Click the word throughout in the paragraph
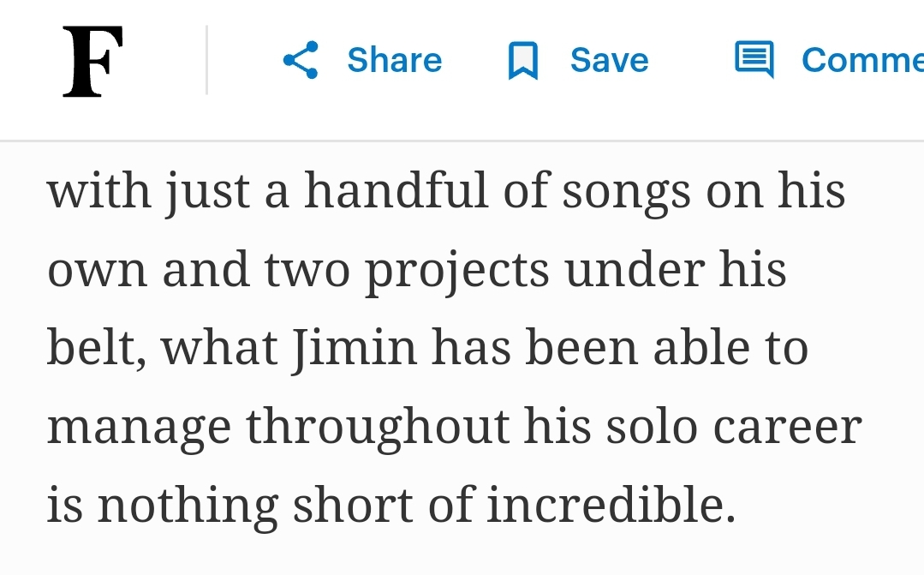924x575 pixels. [x=378, y=428]
